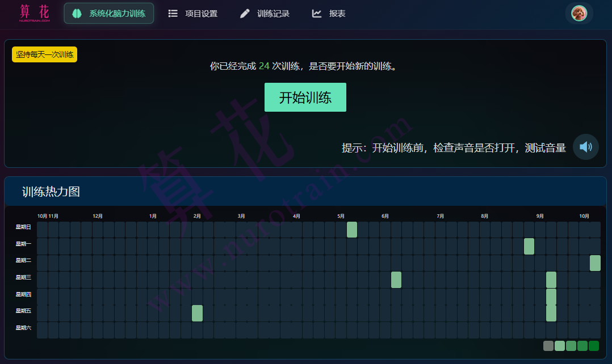
Task: Click the green heatmap cell in May 星期日 row
Action: 352,230
